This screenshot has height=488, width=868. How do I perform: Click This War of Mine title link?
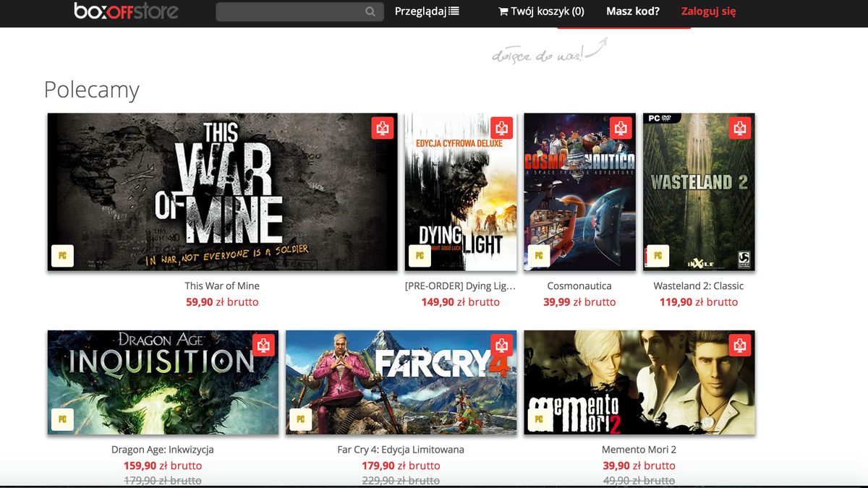(x=222, y=286)
